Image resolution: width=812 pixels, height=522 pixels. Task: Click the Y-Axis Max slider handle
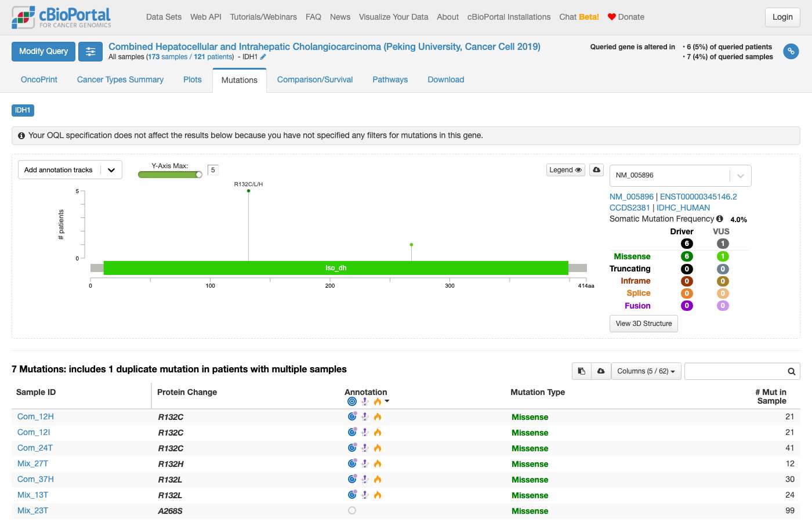(199, 175)
